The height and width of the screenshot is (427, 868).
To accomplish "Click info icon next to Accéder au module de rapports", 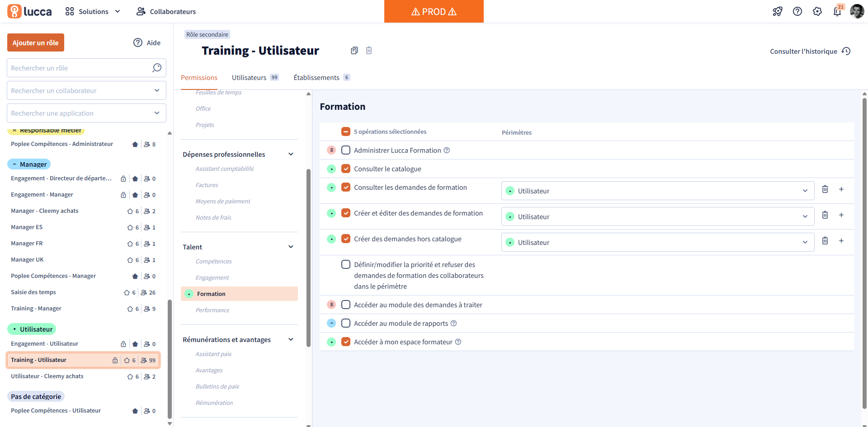I will click(454, 324).
